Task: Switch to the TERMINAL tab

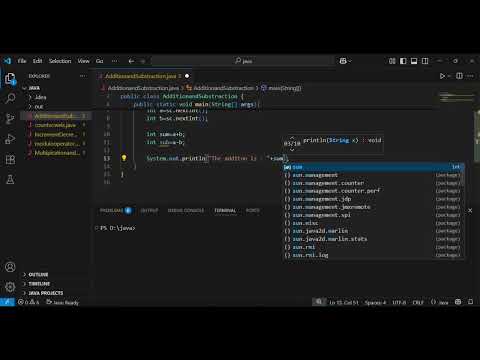Action: pos(225,210)
